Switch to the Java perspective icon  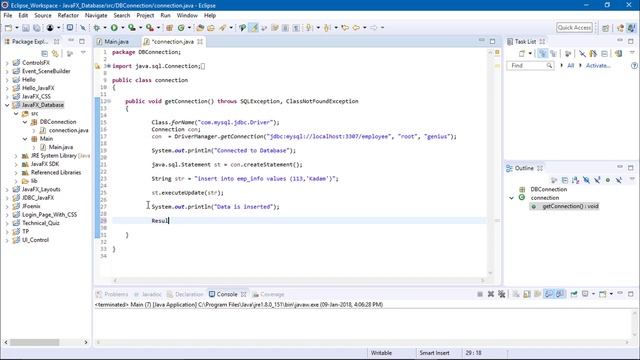(631, 28)
